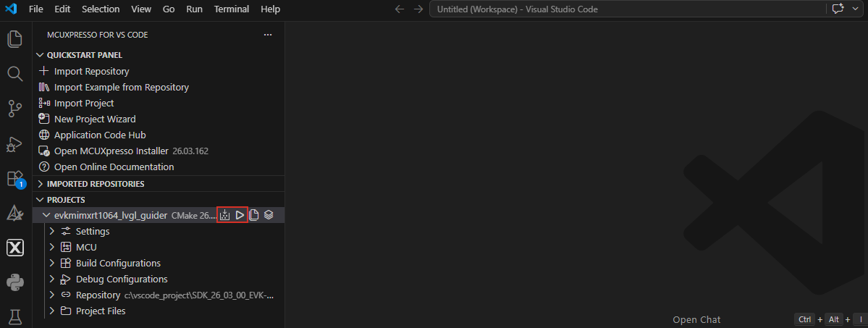Click Import Example from Repository

121,88
